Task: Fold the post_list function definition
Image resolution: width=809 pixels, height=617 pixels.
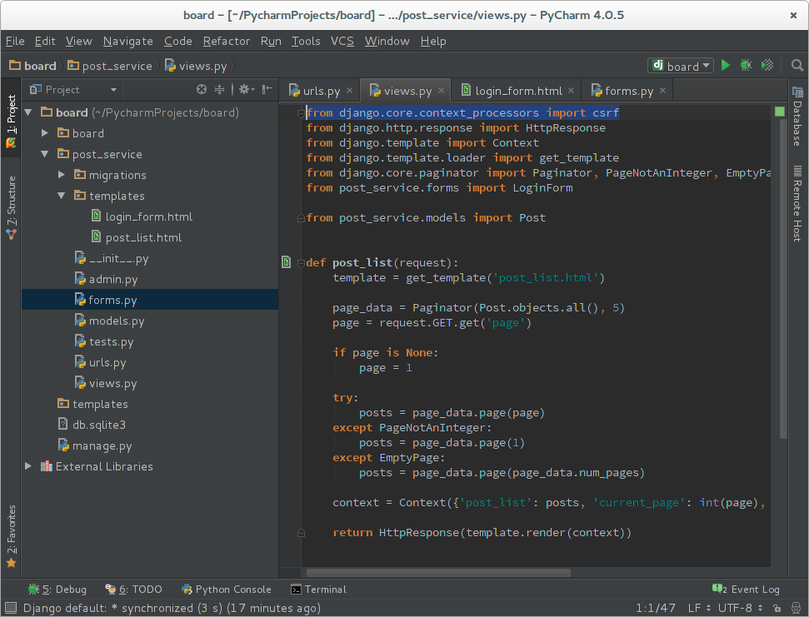Action: click(x=301, y=263)
